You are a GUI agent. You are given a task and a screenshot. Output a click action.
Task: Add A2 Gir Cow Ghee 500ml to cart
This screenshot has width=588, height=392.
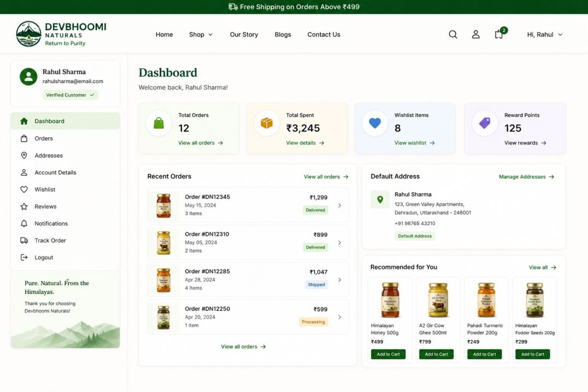tap(436, 354)
